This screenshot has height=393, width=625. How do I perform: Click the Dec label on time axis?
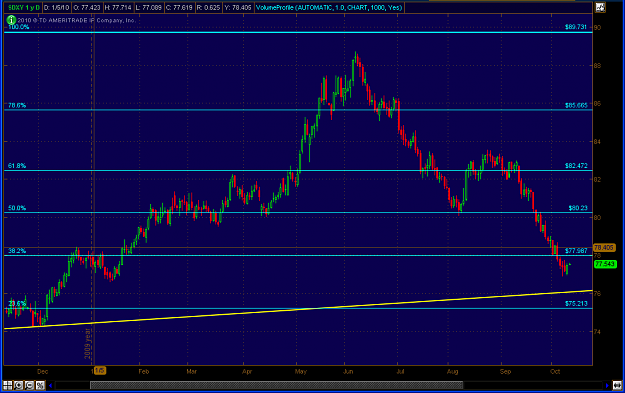click(x=42, y=371)
